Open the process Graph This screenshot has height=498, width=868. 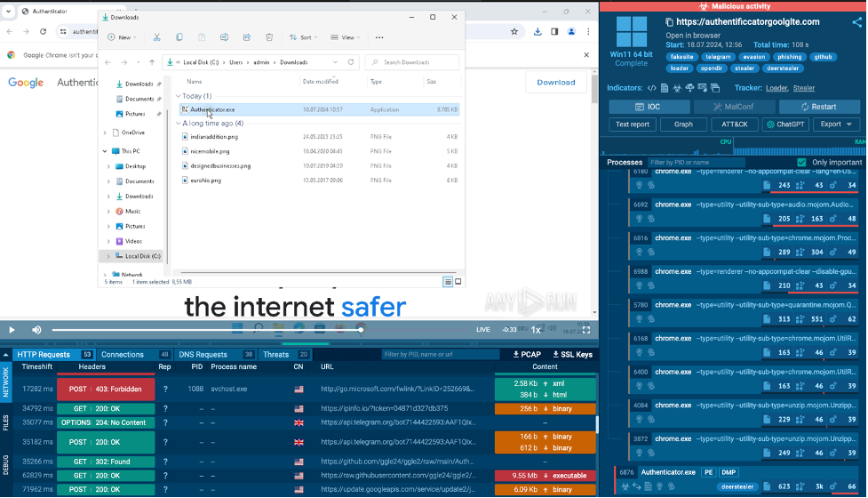683,124
